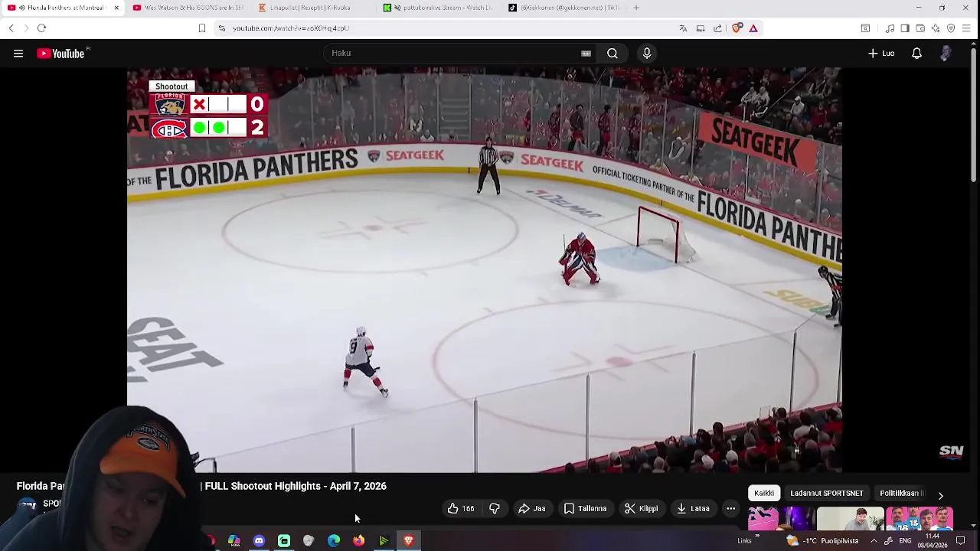Like the video with thumbs up
This screenshot has width=980, height=551.
click(461, 508)
